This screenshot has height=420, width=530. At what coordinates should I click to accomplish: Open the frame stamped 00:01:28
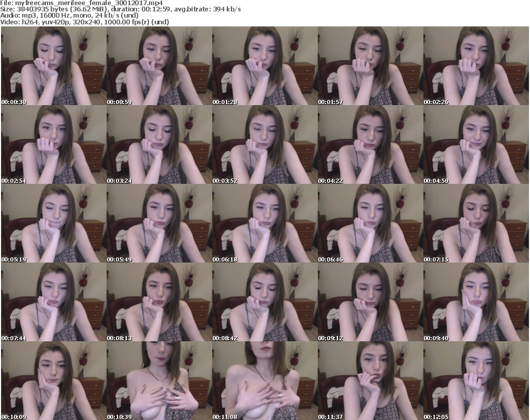pos(265,66)
